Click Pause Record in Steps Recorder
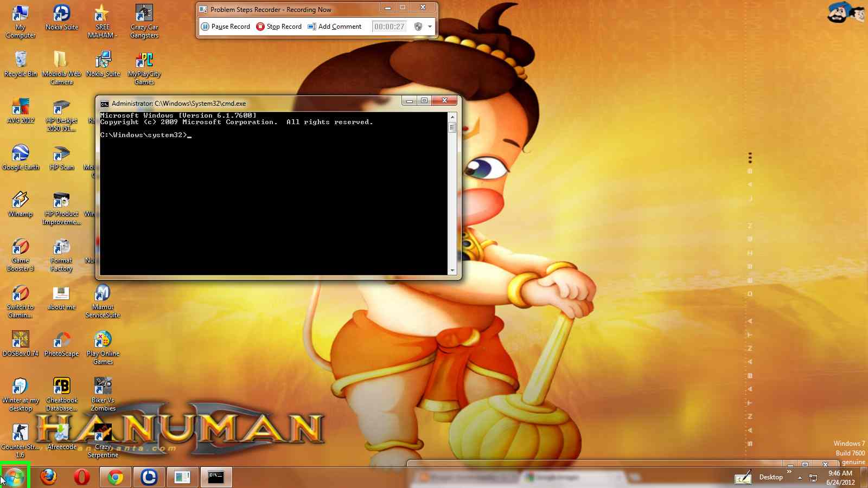The width and height of the screenshot is (868, 488). pos(226,27)
